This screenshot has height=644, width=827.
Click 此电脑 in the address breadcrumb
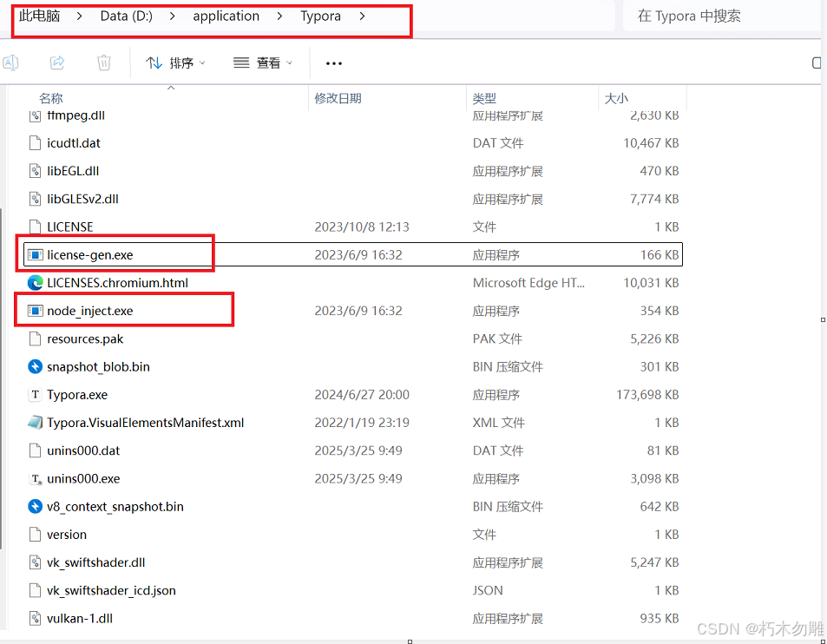tap(40, 16)
